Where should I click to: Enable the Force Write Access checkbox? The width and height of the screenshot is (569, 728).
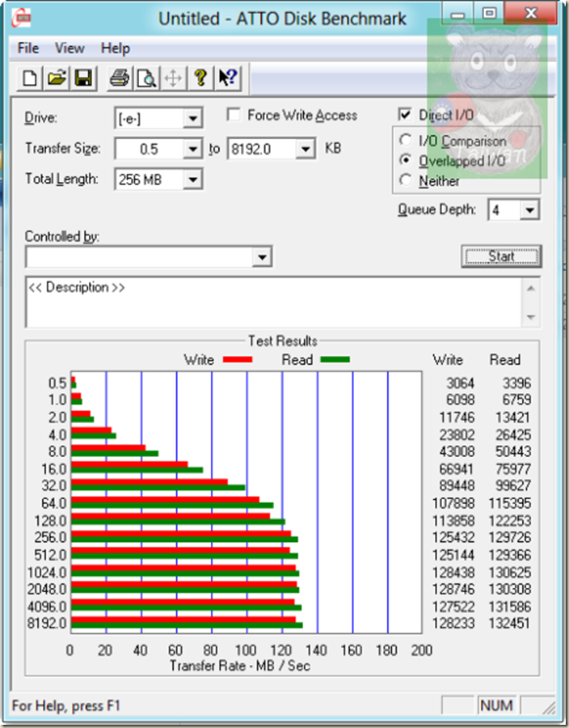coord(234,115)
